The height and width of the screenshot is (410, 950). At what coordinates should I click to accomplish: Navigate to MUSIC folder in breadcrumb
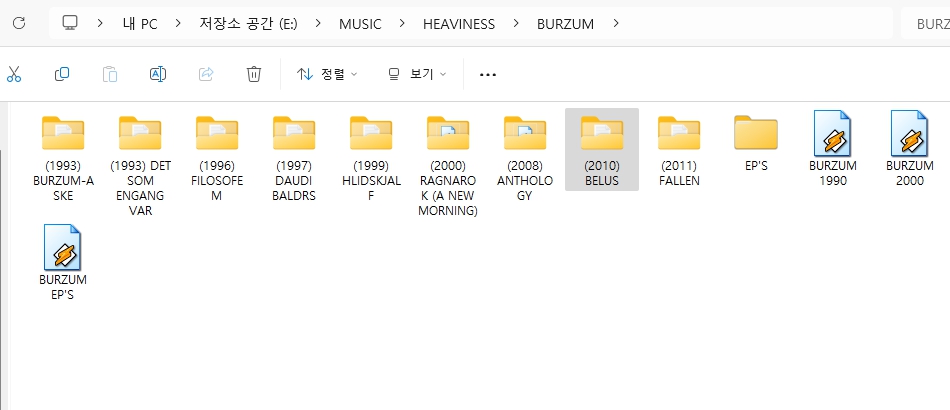tap(360, 24)
